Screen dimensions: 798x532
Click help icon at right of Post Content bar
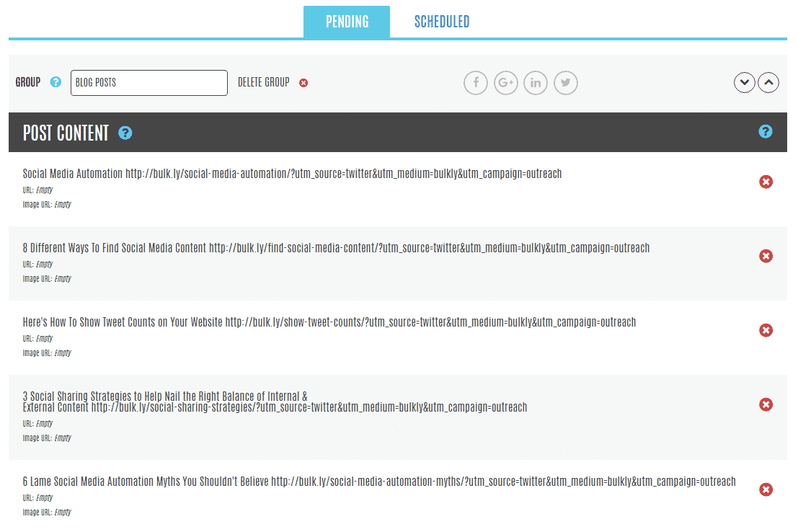(766, 131)
